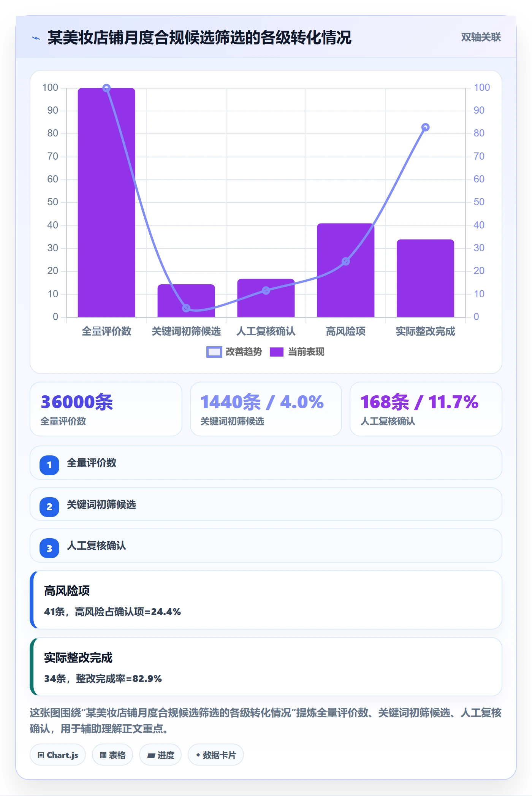Click the 进度 tag chip
This screenshot has width=532, height=796.
[x=160, y=755]
